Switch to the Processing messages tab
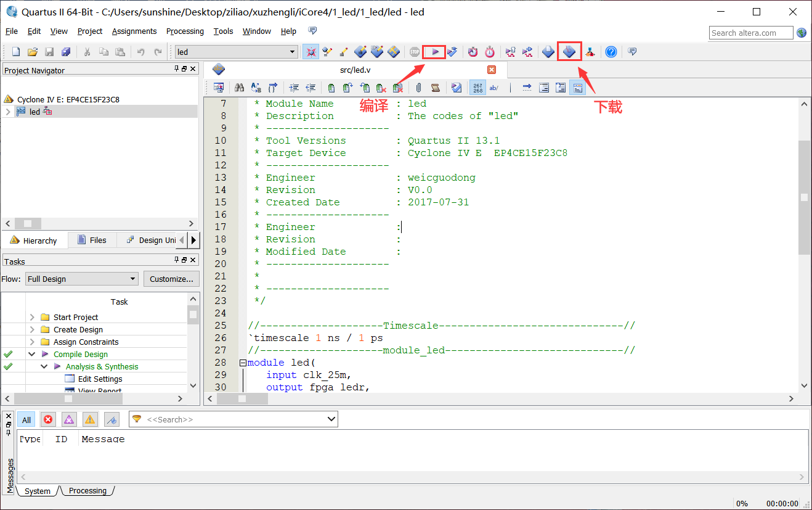 pyautogui.click(x=87, y=491)
